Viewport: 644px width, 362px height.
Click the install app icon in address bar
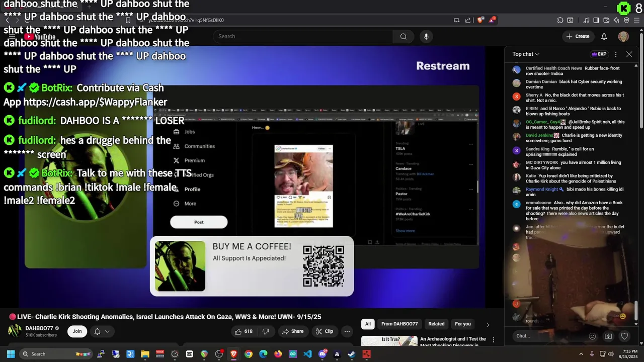pos(456,20)
